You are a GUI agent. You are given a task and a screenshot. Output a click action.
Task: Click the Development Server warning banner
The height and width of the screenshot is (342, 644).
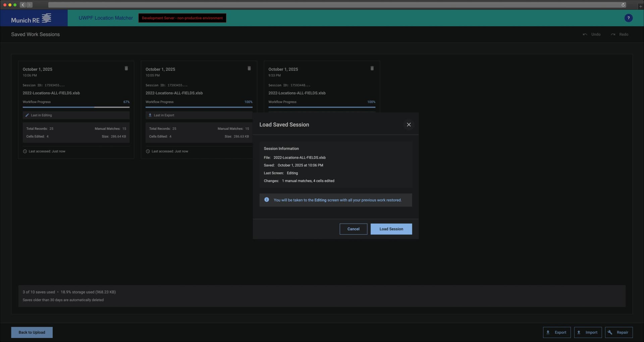click(x=182, y=18)
